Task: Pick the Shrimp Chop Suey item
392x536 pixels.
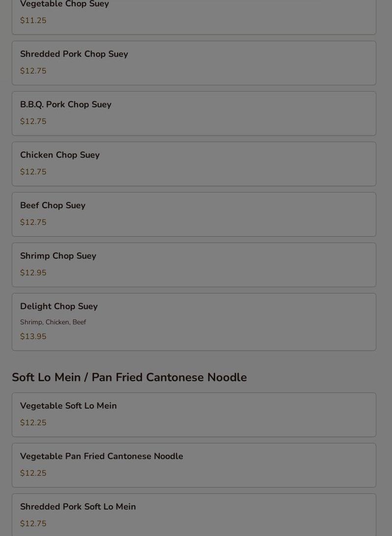Action: coord(194,265)
